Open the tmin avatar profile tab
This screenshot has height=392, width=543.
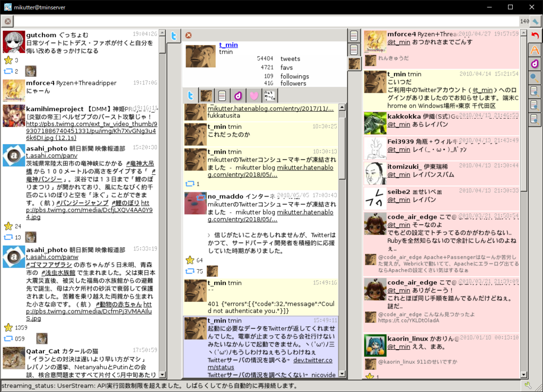tap(206, 95)
